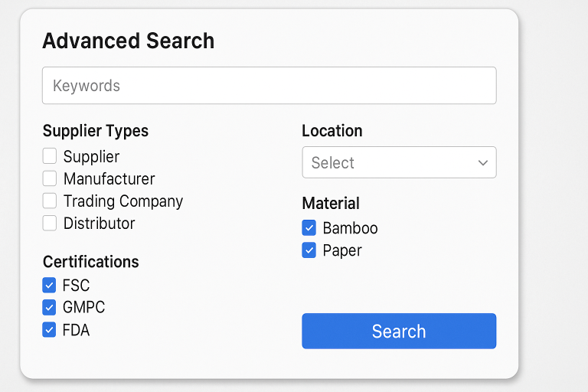
Task: Click the Location dropdown chevron arrow
Action: pos(483,163)
